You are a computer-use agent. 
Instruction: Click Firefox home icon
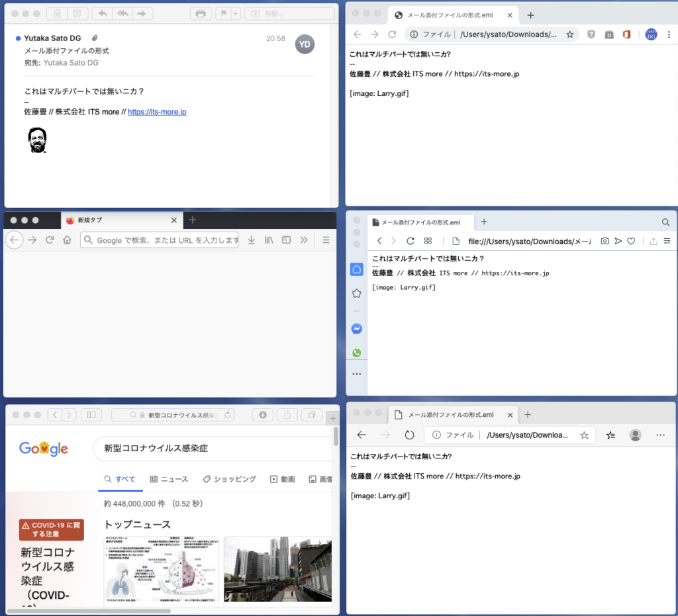67,240
